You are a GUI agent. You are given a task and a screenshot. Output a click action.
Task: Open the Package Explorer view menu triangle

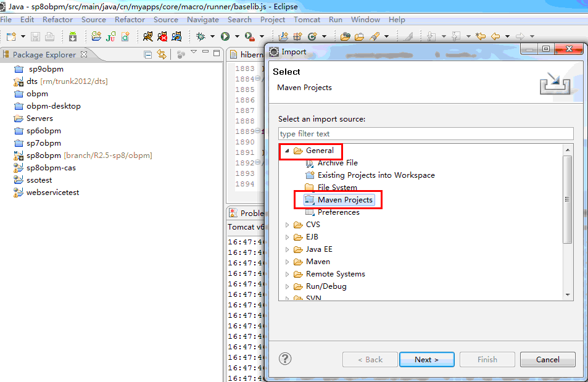tap(194, 52)
